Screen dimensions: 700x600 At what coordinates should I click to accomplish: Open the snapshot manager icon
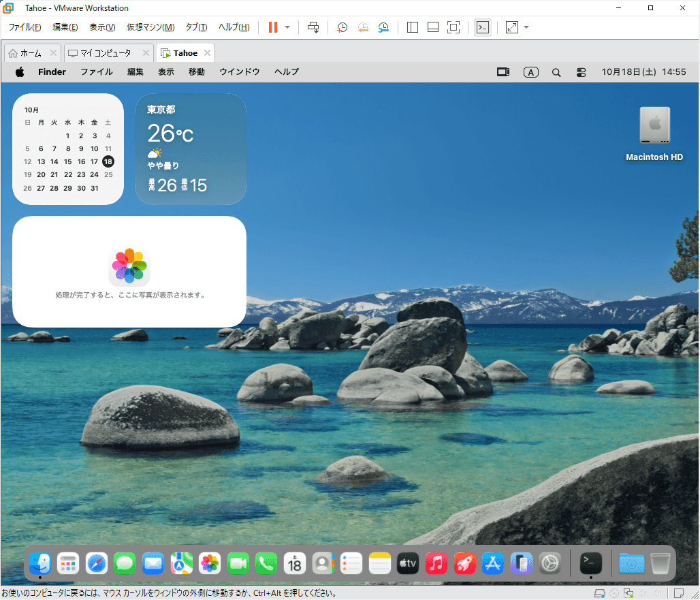(x=384, y=27)
